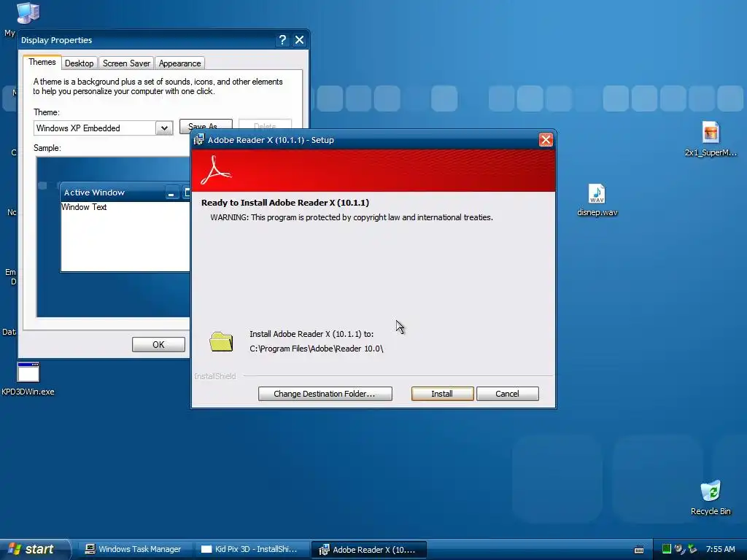Click the help question mark in Display Properties
This screenshot has height=560, width=747.
[x=282, y=40]
